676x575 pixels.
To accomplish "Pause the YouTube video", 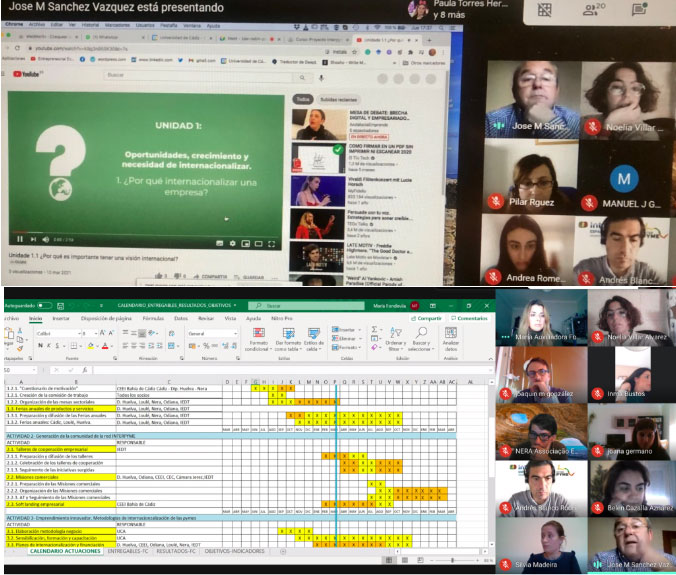I will point(20,239).
